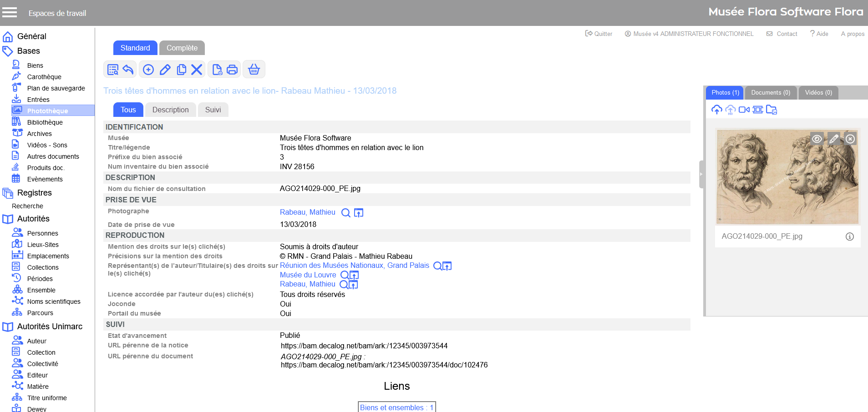Add record to the basket

(x=254, y=70)
